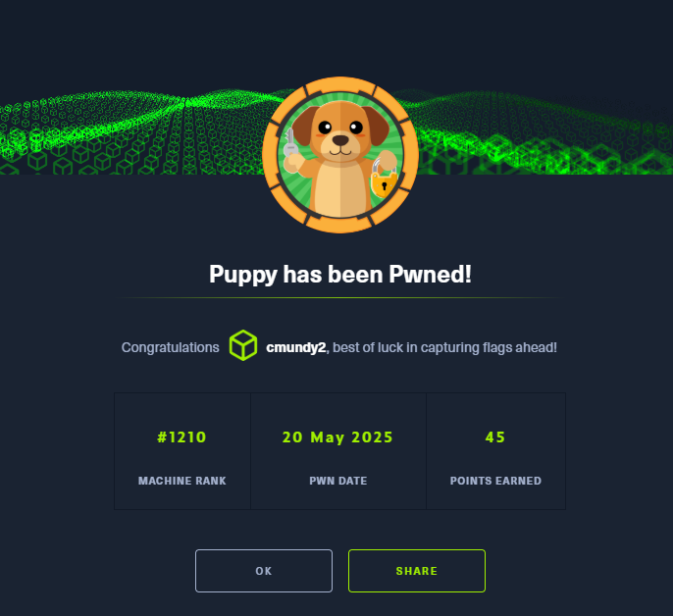Click the MACHINE RANK label
The width and height of the screenshot is (673, 616).
point(182,481)
